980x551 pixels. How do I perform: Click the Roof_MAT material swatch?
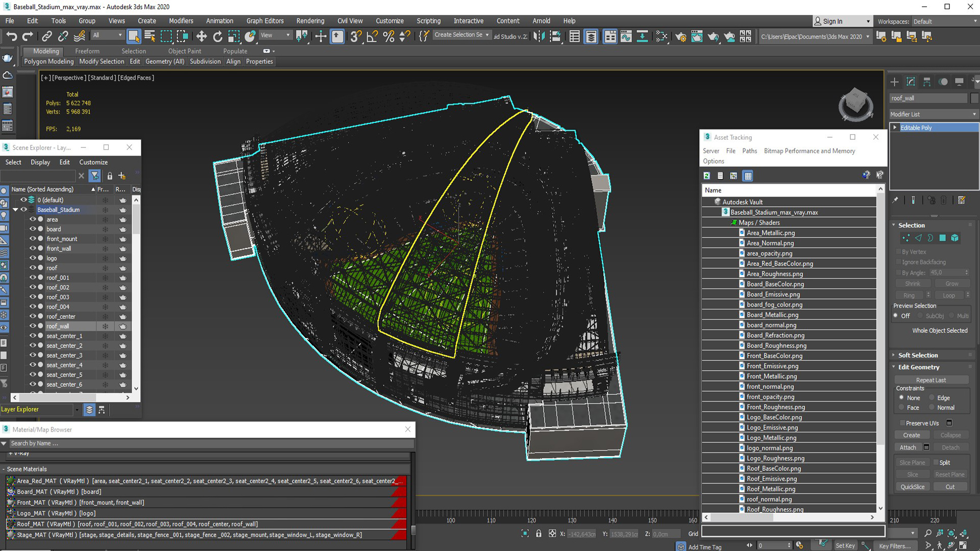click(11, 524)
